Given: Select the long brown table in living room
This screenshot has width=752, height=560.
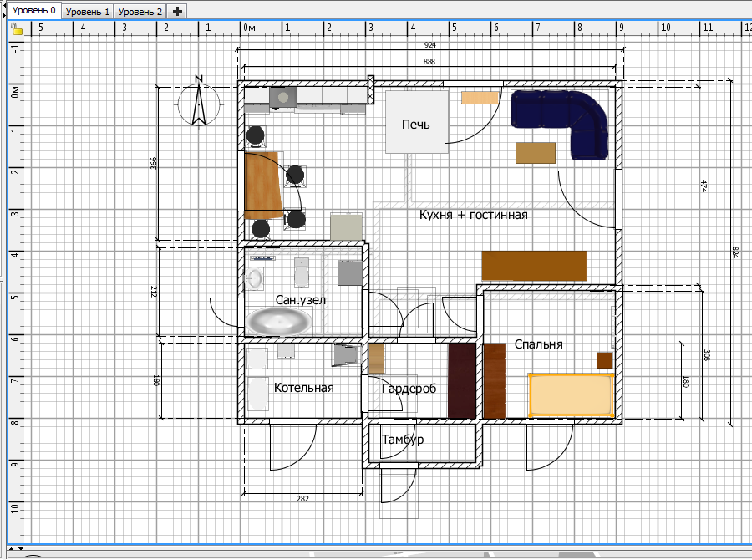Looking at the screenshot, I should [x=534, y=265].
